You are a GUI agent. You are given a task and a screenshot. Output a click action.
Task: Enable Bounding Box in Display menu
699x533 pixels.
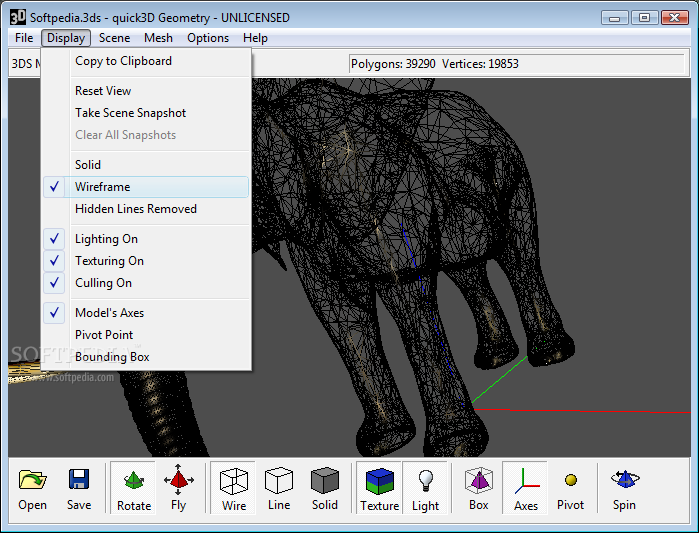146,357
